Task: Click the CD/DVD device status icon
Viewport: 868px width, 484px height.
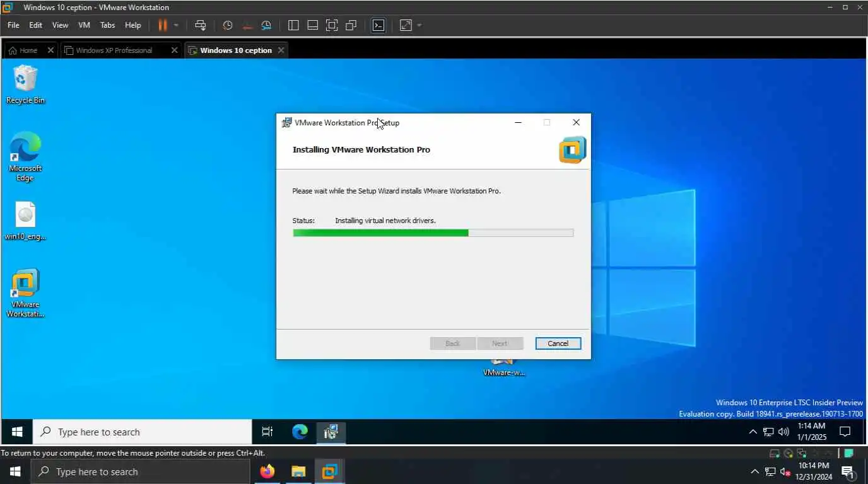Action: click(x=789, y=453)
